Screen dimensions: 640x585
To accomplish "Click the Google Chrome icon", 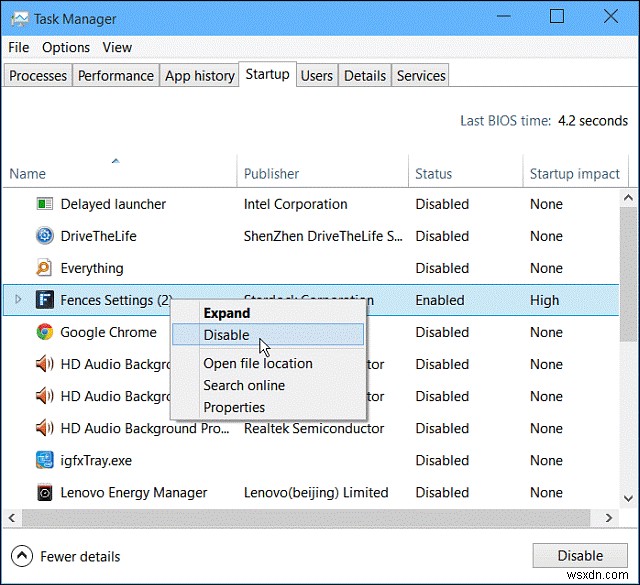I will [x=44, y=332].
